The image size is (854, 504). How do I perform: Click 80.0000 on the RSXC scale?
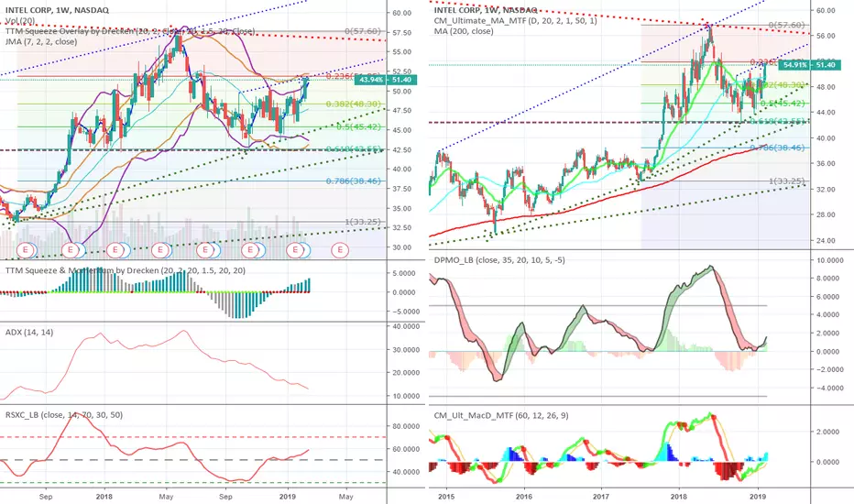(x=406, y=426)
